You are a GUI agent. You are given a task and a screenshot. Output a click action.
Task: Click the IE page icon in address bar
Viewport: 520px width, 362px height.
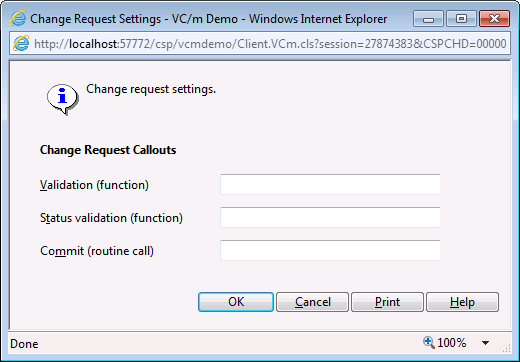coord(21,44)
